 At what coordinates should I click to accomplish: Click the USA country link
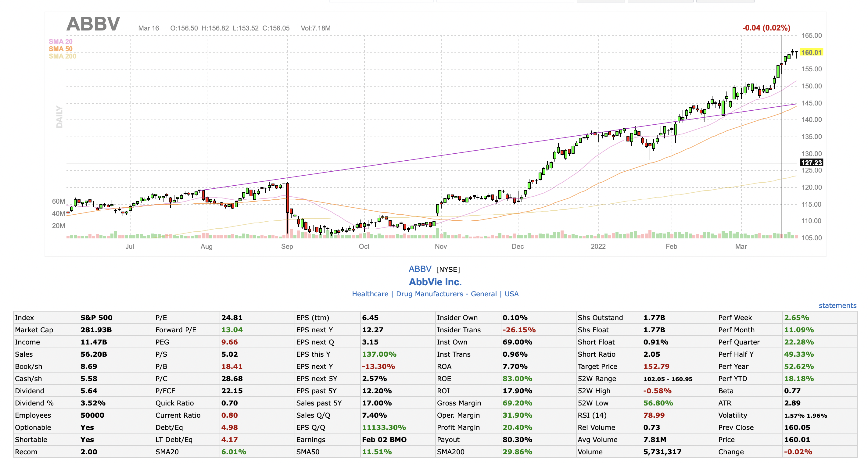(511, 294)
